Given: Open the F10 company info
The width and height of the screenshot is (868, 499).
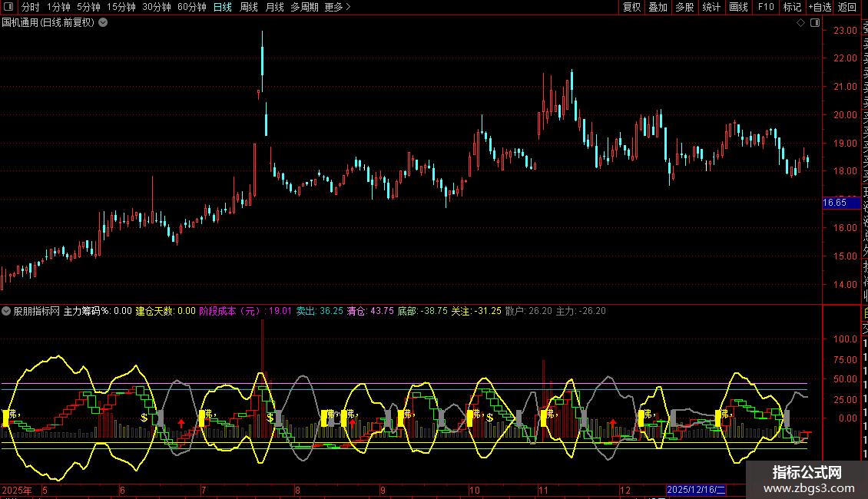Looking at the screenshot, I should coord(766,7).
